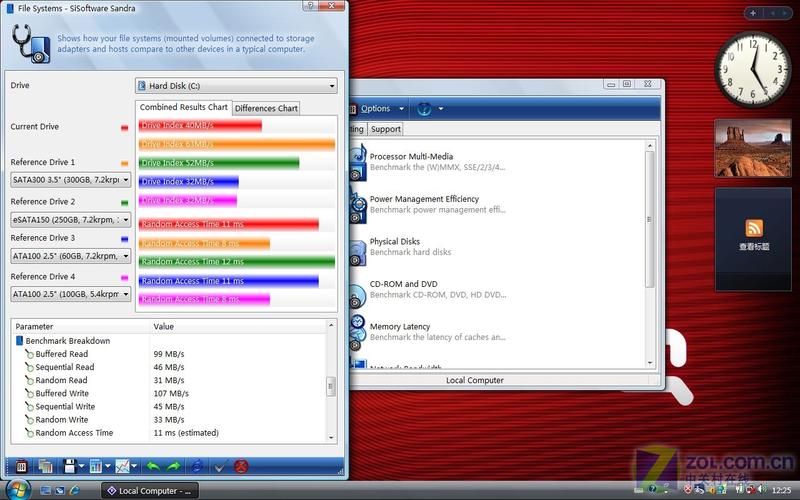Launch Internet Explorer from quick launch
The width and height of the screenshot is (800, 500).
click(x=74, y=490)
